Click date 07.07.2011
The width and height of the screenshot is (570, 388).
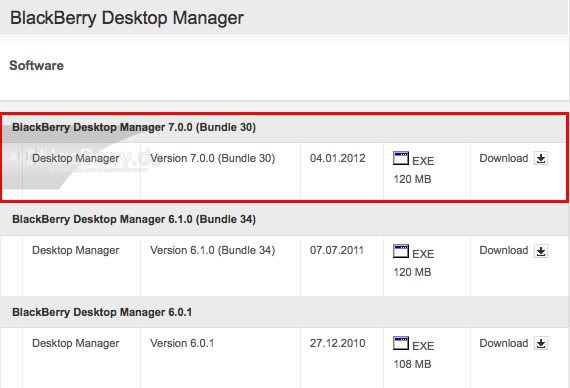tap(337, 250)
